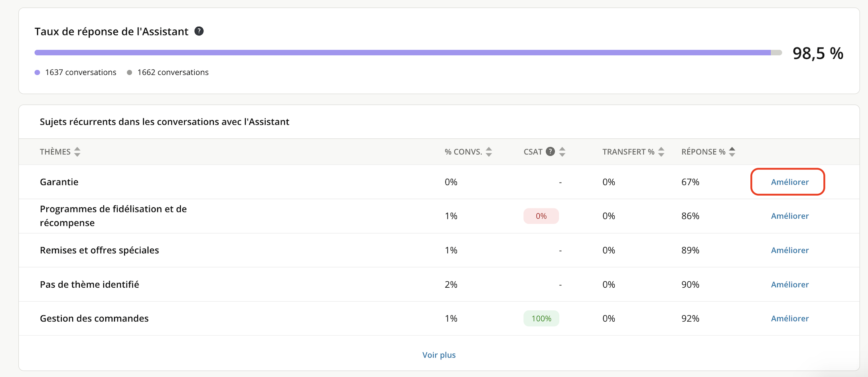Sort by Réponse % column arrows

coord(732,152)
